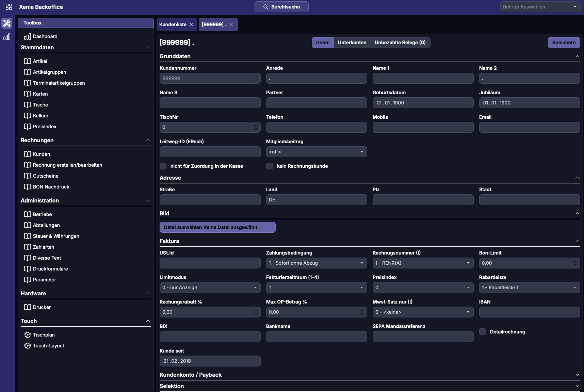
Task: Open the bar chart icon in left rail
Action: click(7, 37)
